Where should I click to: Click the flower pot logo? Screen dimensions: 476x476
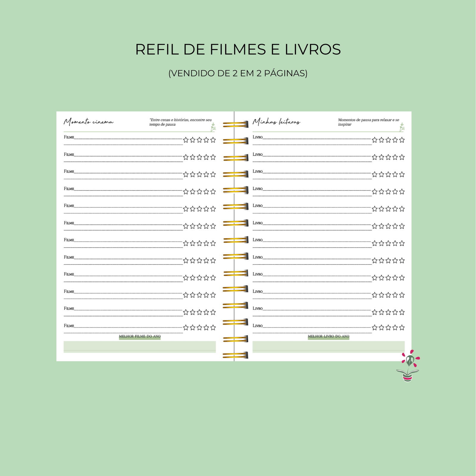(x=408, y=366)
